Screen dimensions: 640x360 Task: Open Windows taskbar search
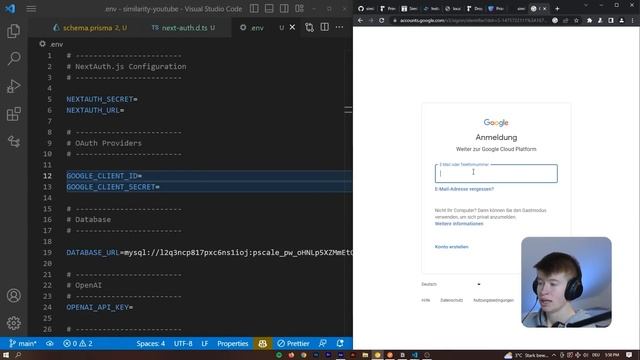(x=18, y=355)
